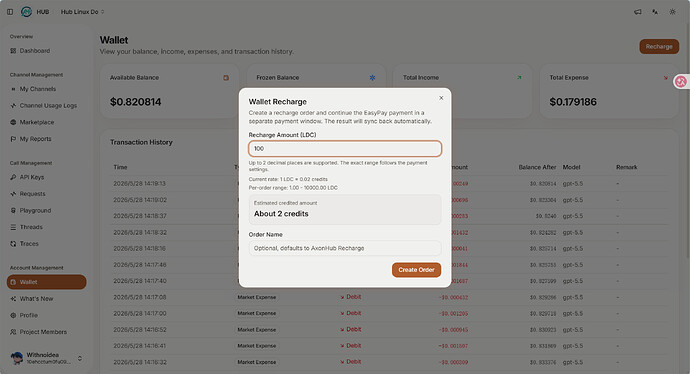
Task: Click the AxonHub logo icon
Action: click(26, 12)
